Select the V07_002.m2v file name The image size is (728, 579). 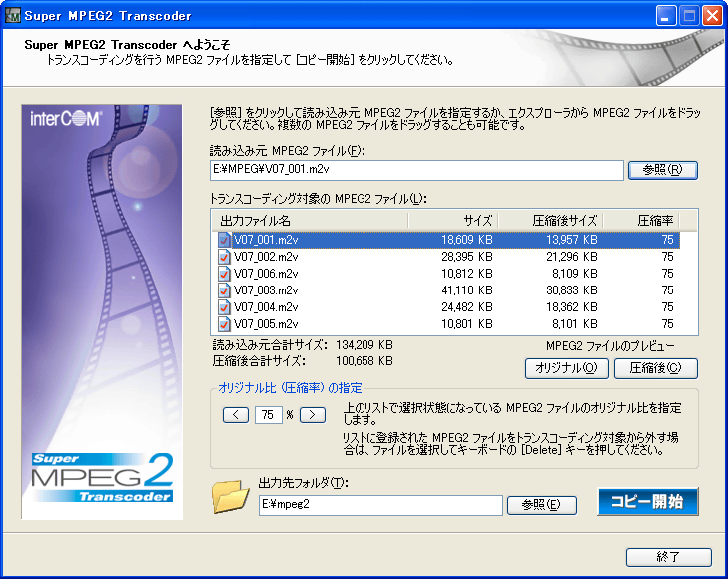[266, 257]
